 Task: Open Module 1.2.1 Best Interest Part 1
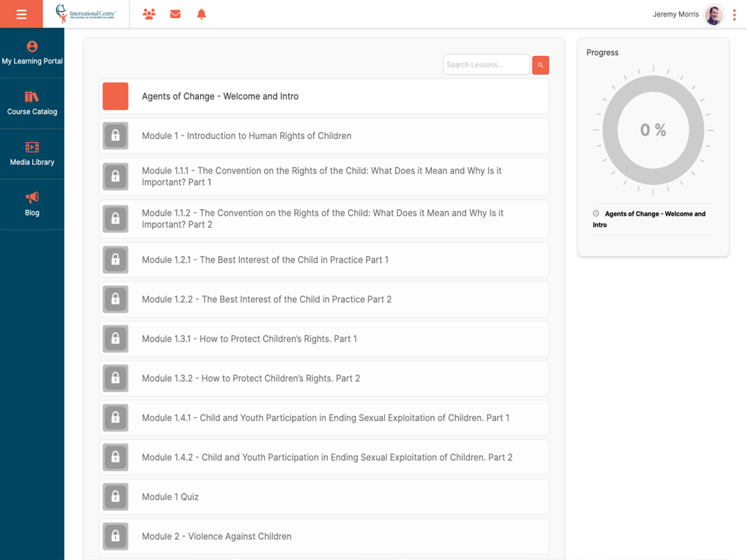tap(324, 260)
